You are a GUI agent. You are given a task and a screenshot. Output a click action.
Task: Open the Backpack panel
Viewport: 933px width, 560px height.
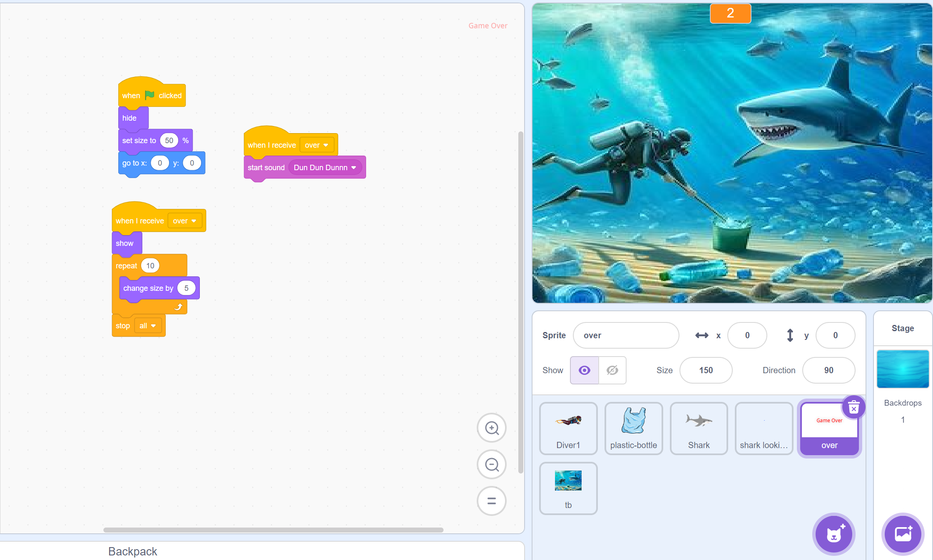click(x=132, y=551)
